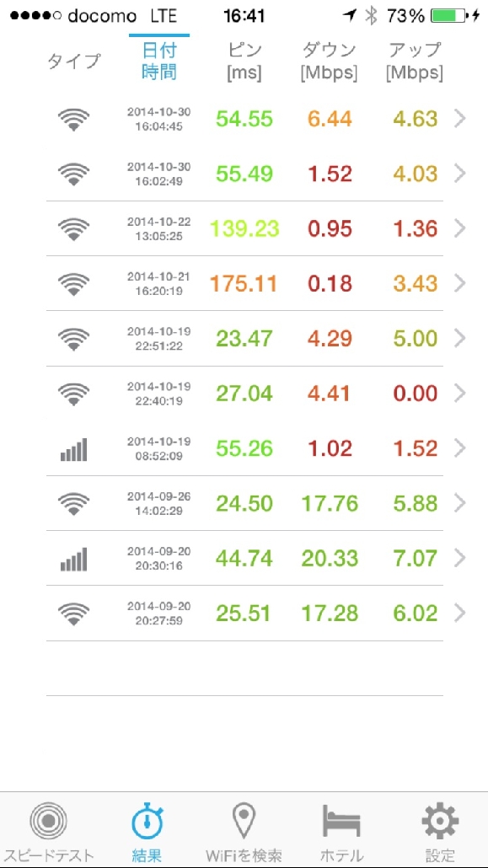Select the 22:51:22 result row

point(244,338)
